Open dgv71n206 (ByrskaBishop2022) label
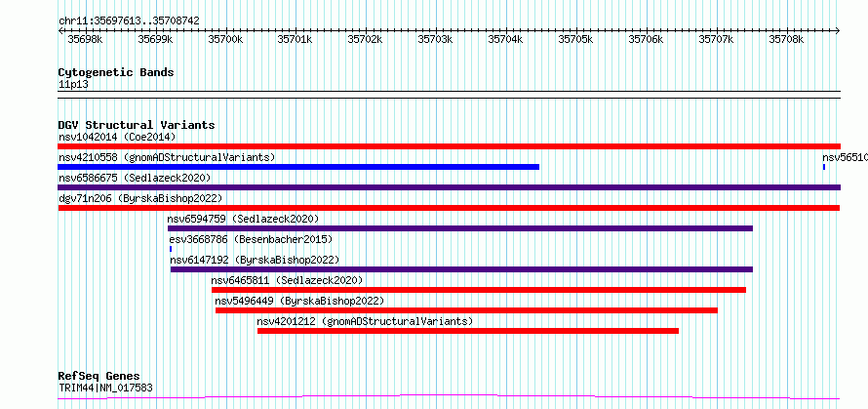 140,198
